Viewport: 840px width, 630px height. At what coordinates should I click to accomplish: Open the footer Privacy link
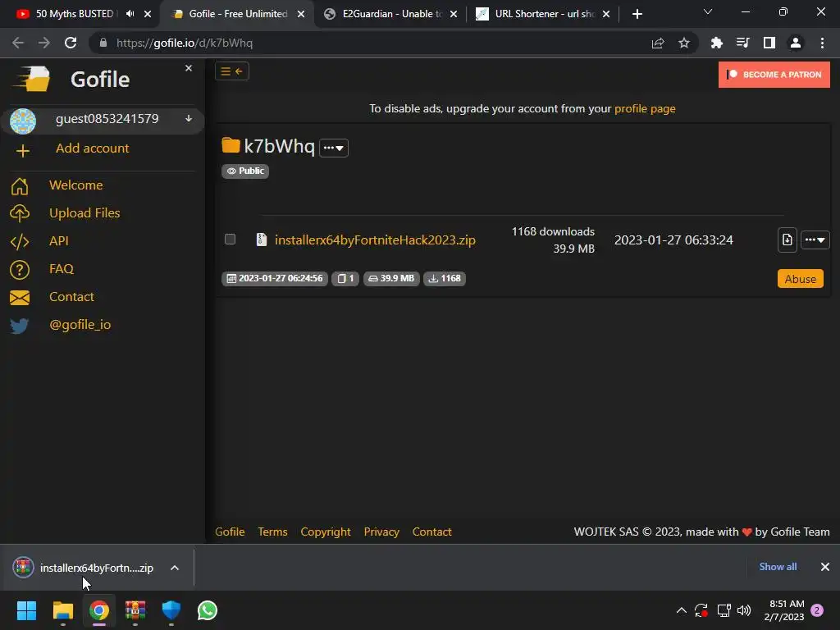[381, 532]
